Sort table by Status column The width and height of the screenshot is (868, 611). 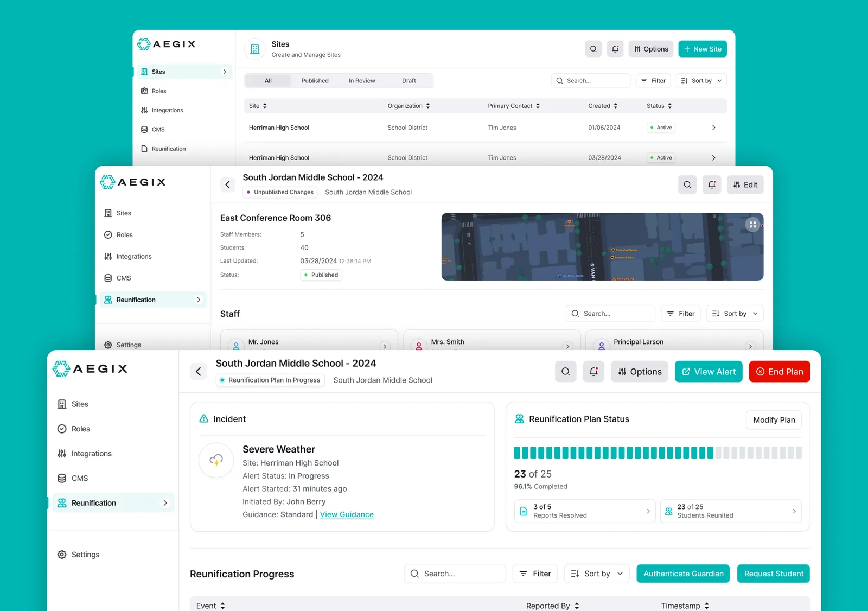click(659, 106)
